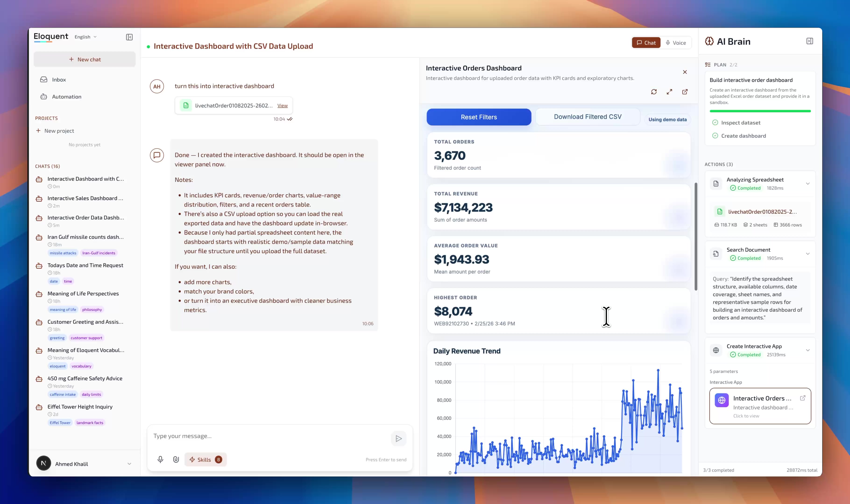Click the livechatOrder file icon in AI Brain
This screenshot has width=850, height=504.
tap(719, 212)
